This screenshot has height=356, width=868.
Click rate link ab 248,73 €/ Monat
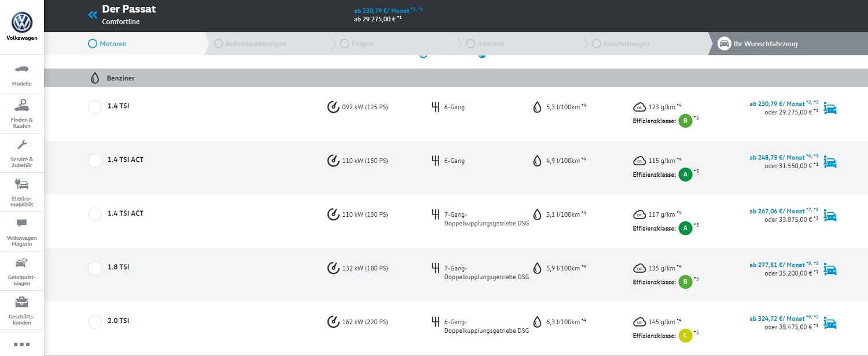click(784, 157)
